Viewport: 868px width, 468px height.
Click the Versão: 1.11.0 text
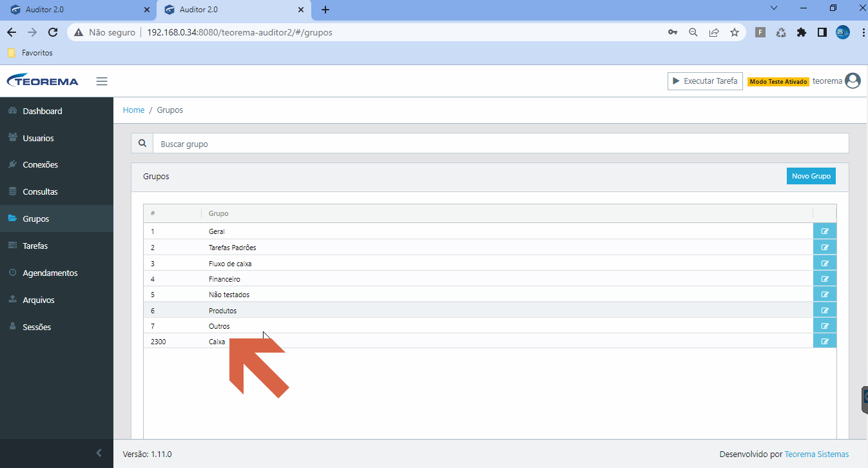[x=147, y=454]
